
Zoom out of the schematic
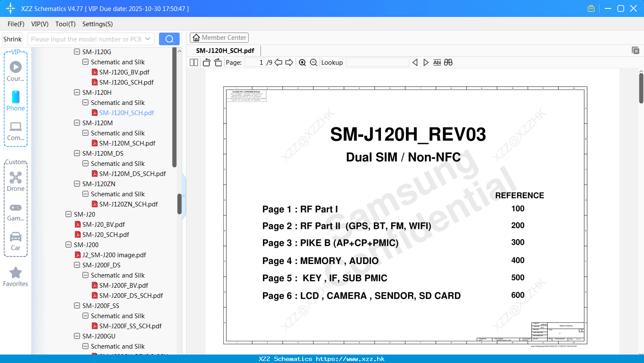313,62
